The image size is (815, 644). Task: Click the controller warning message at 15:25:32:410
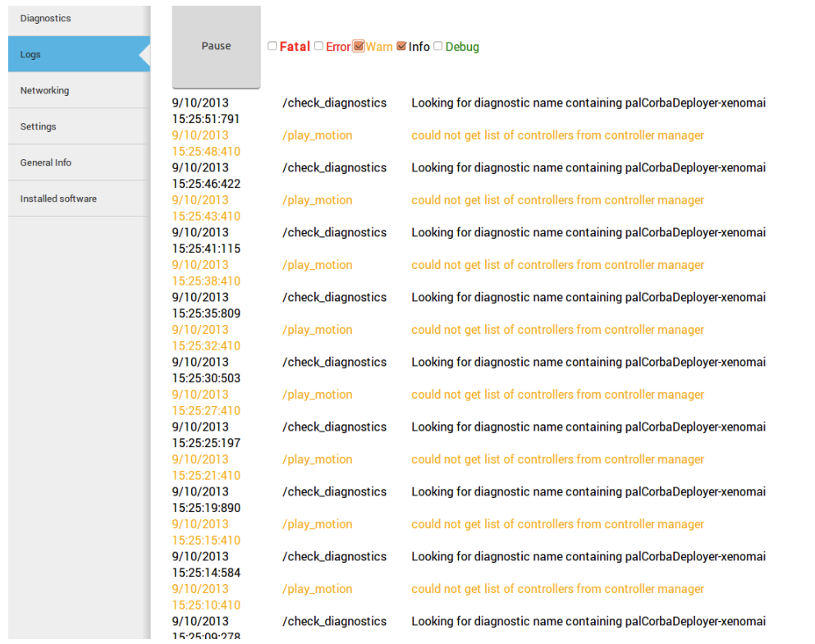pyautogui.click(x=558, y=330)
